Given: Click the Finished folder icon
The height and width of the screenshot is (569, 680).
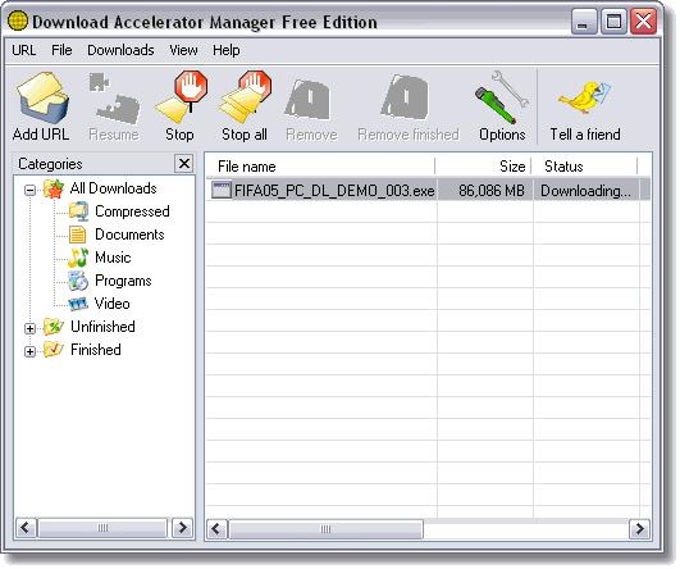Looking at the screenshot, I should tap(54, 350).
